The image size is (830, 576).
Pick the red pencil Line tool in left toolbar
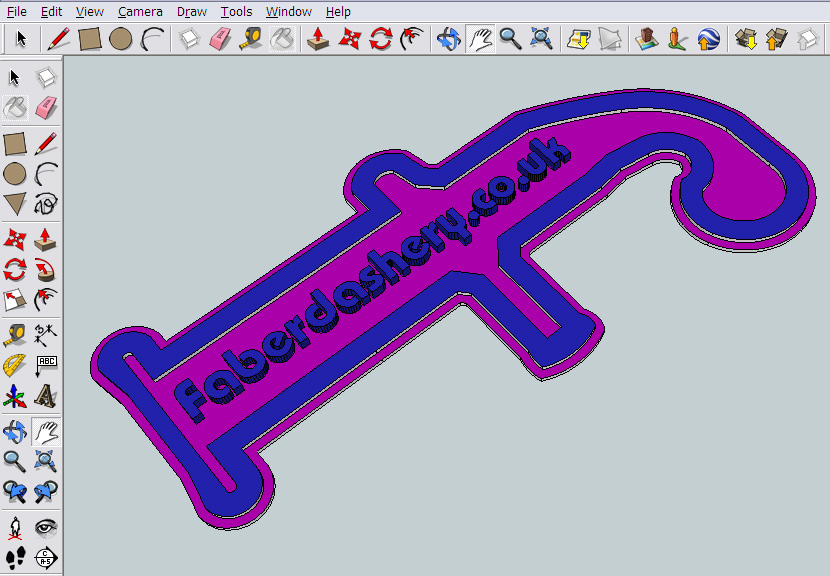coord(46,143)
